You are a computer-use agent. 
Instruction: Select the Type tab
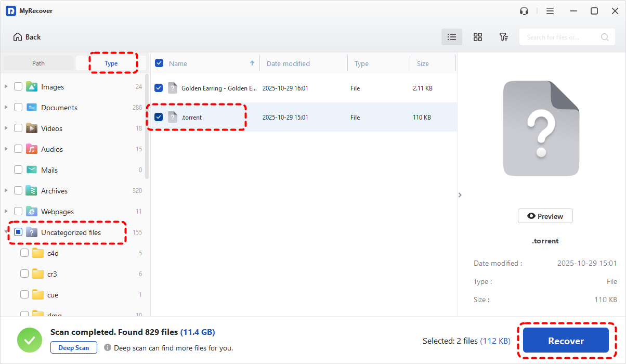pyautogui.click(x=111, y=63)
